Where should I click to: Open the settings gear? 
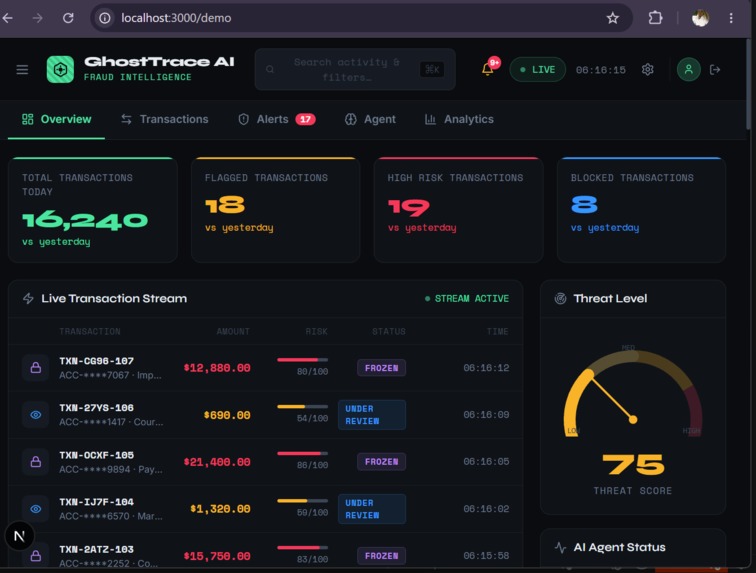[x=648, y=69]
